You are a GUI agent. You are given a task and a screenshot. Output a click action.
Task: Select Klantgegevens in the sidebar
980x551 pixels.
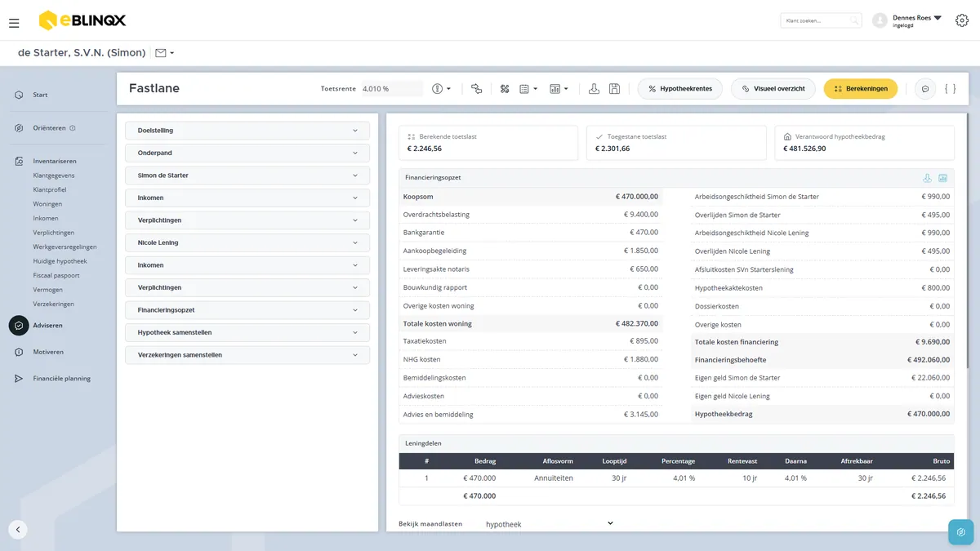tap(54, 176)
